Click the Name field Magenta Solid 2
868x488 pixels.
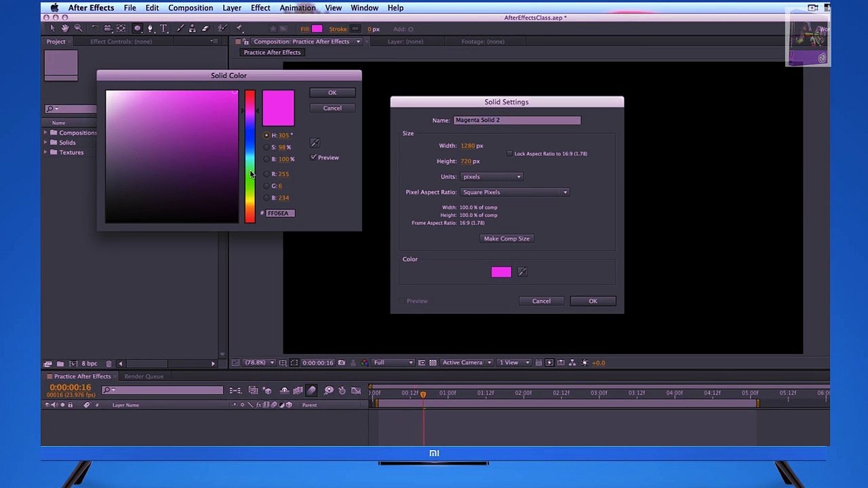(x=517, y=120)
